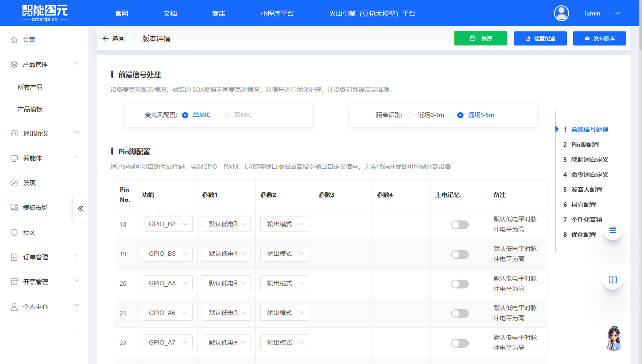Open the GPIO_B2 function dropdown for Pin 18
This screenshot has height=364, width=642.
coord(167,224)
